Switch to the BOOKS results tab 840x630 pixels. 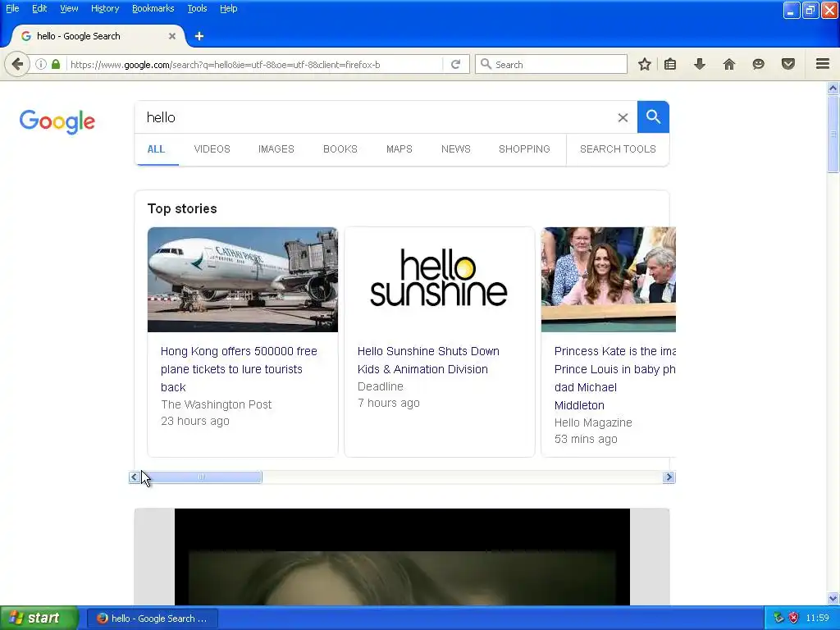340,149
